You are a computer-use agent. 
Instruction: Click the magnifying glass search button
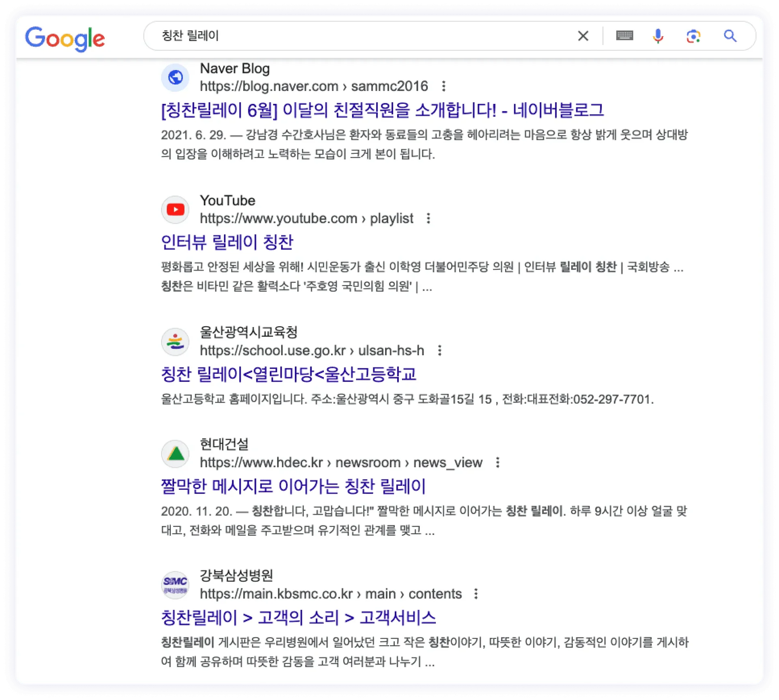tap(730, 36)
